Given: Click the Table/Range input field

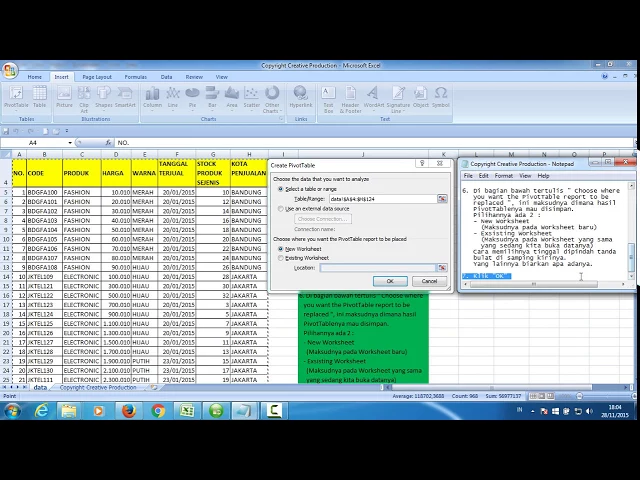Looking at the screenshot, I should point(383,199).
